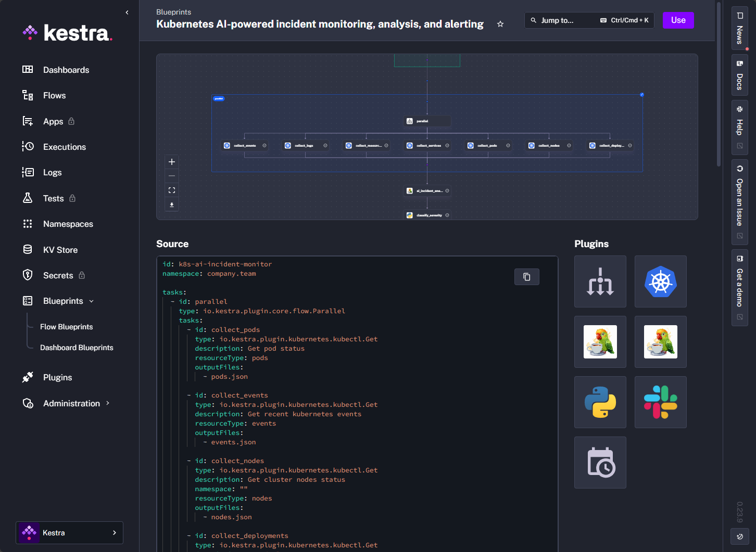Select the classify_severity node
Viewport: 756px width, 552px height.
click(x=427, y=215)
